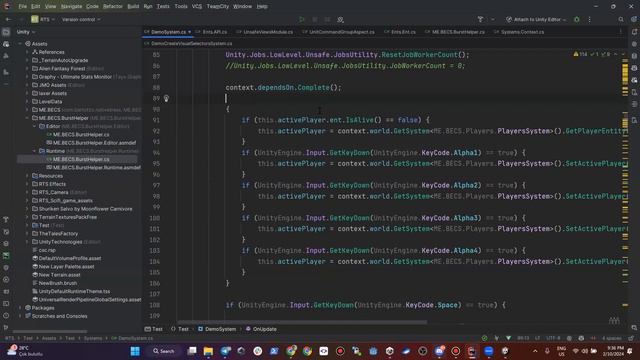
Task: Open the notifications bell in right sidebar
Action: [x=634, y=32]
